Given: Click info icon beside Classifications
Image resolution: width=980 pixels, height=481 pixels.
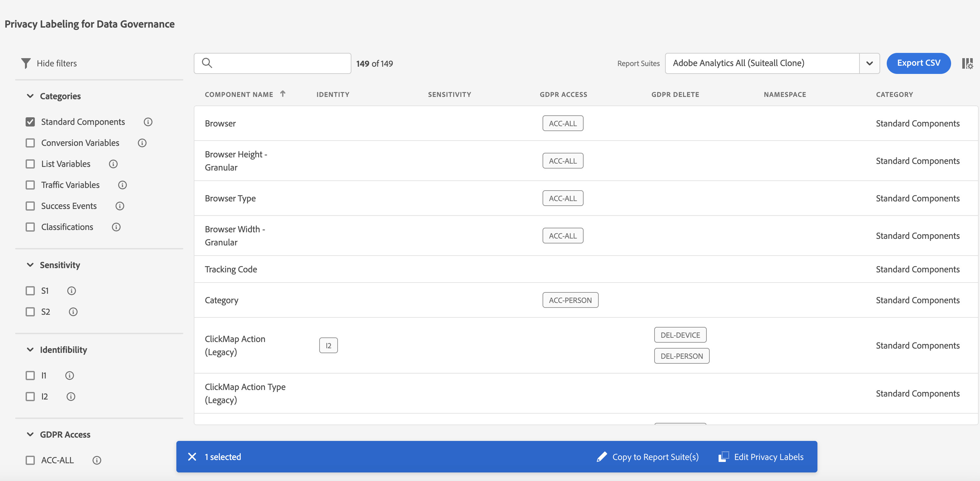Looking at the screenshot, I should (116, 227).
